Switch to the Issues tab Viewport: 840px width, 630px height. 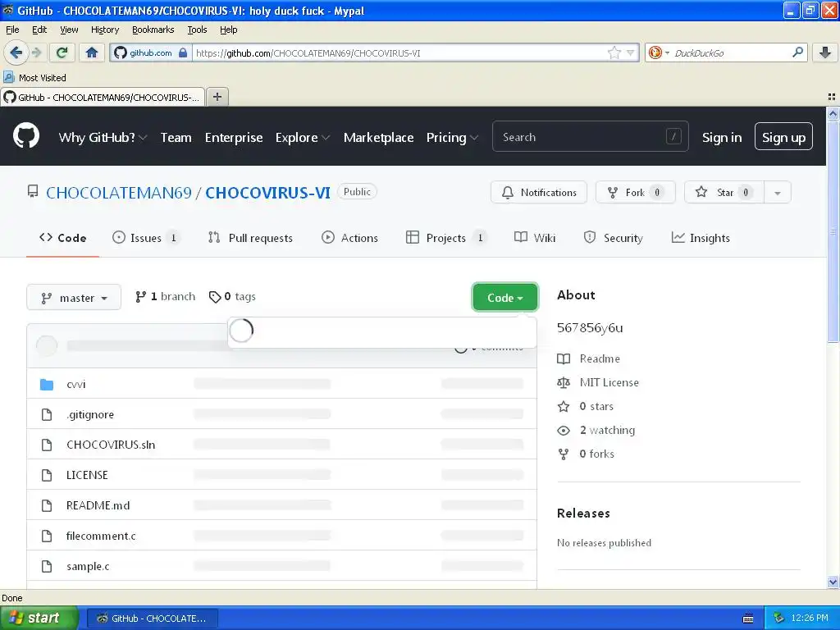pyautogui.click(x=146, y=237)
